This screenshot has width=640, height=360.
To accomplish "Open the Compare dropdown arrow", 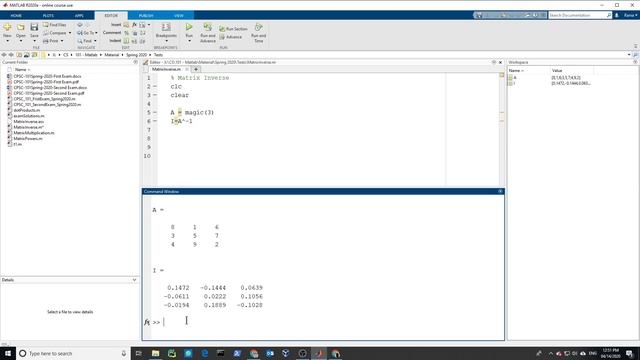I will 70,33.
